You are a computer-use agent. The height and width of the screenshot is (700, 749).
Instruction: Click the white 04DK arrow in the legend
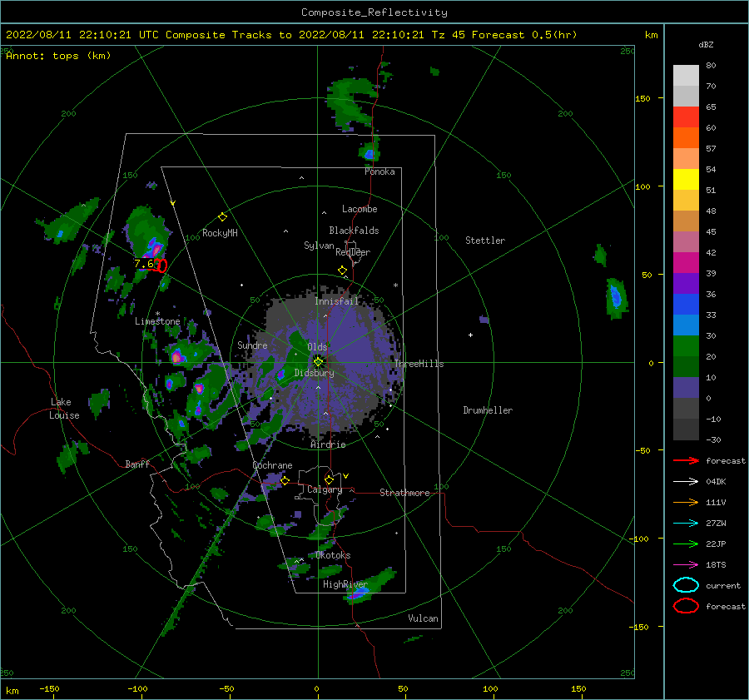[x=686, y=482]
